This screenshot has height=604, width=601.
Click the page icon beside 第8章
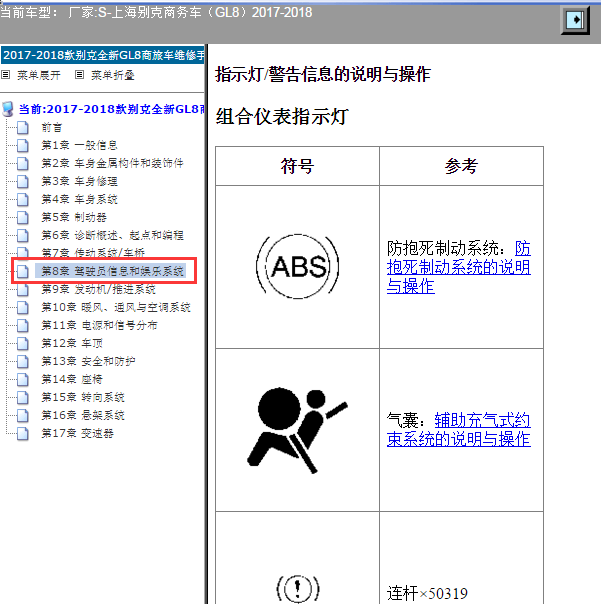23,271
